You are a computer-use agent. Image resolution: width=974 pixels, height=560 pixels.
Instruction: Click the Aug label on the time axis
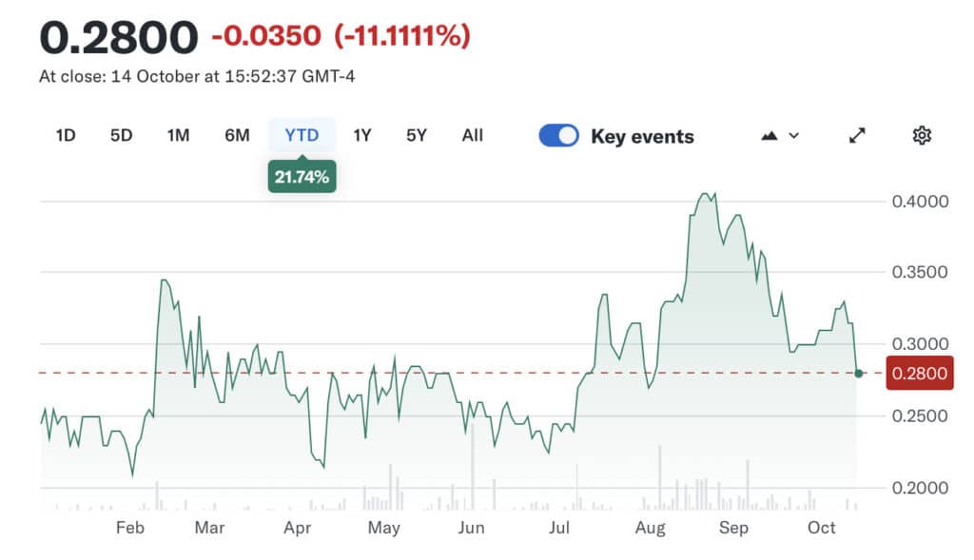tap(651, 528)
